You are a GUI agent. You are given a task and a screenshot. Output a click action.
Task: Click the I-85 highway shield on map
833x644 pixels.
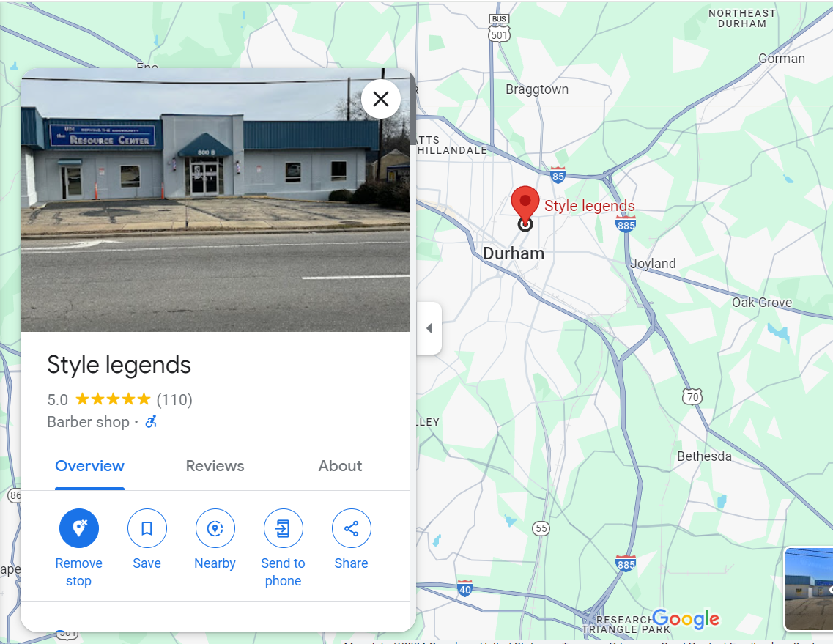(x=558, y=175)
